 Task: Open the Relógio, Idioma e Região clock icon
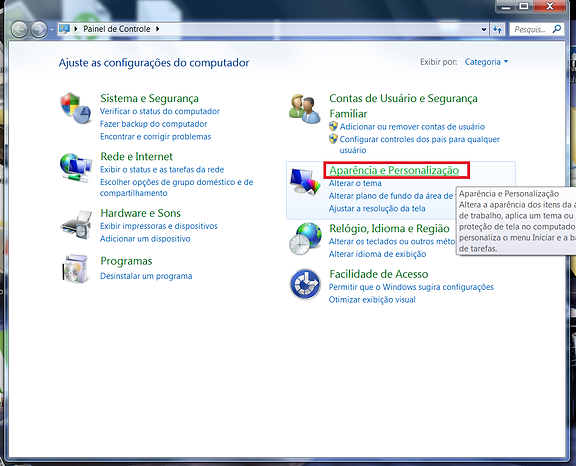305,239
